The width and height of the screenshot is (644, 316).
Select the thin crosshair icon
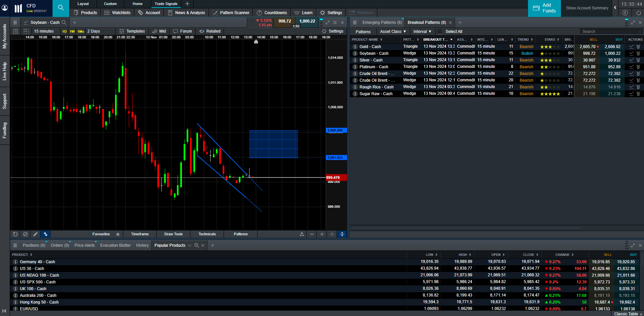point(332,234)
